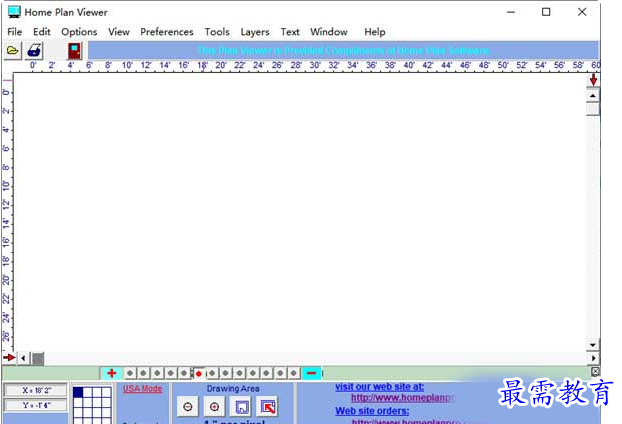This screenshot has width=622, height=424.
Task: Click the horizontal scrollbar left arrow
Action: pyautogui.click(x=23, y=358)
